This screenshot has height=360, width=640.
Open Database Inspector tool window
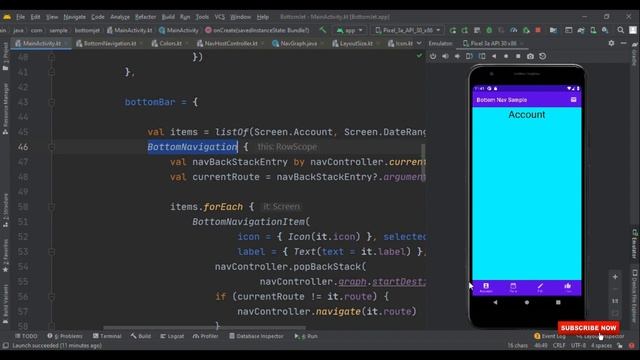256,336
